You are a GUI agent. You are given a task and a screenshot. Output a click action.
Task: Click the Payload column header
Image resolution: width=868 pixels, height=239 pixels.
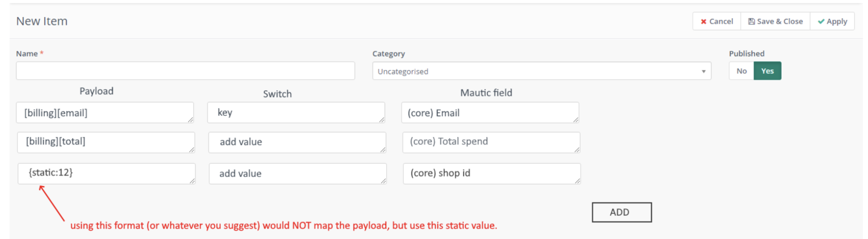pyautogui.click(x=97, y=91)
